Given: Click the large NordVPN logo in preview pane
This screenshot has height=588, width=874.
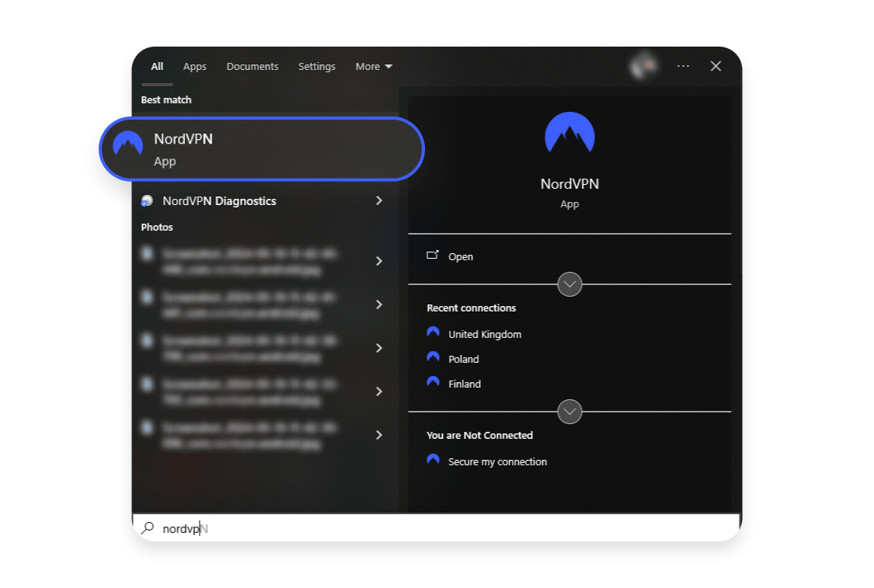Looking at the screenshot, I should click(569, 133).
